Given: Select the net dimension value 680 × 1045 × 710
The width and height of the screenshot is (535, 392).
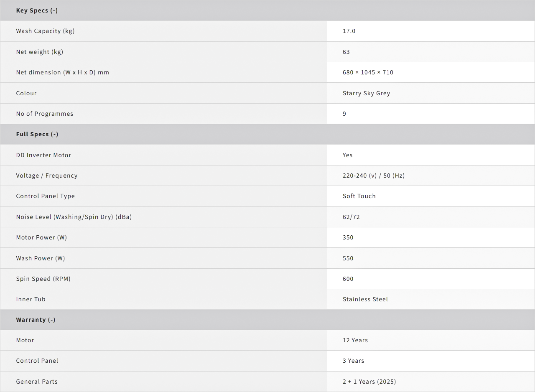Looking at the screenshot, I should (368, 72).
